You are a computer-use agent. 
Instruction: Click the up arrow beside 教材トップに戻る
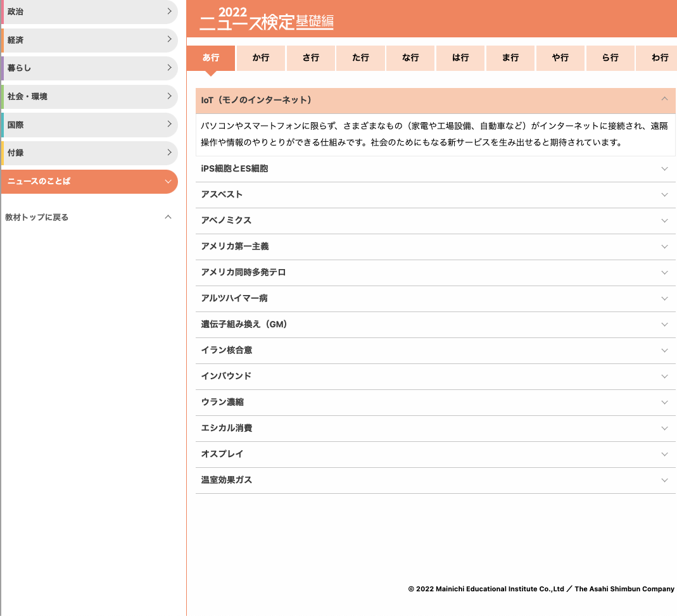point(168,217)
